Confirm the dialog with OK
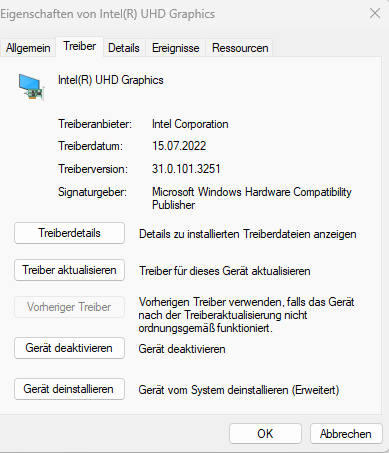The height and width of the screenshot is (453, 389). [265, 434]
